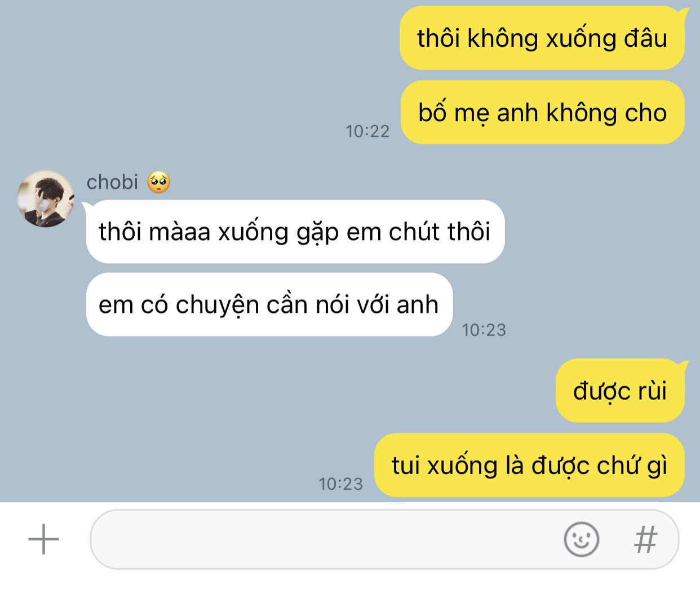The height and width of the screenshot is (589, 700).
Task: Select the message 'bố mẹ anh không cho'
Action: pos(542,112)
